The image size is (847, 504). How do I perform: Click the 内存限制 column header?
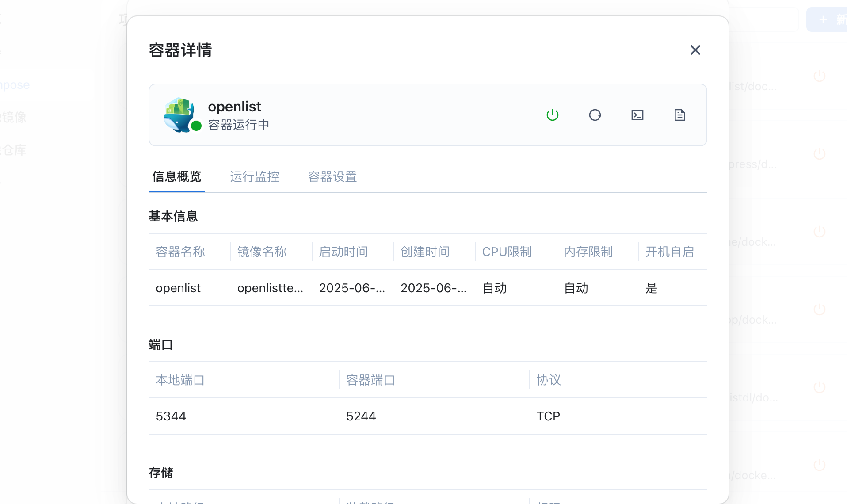588,252
